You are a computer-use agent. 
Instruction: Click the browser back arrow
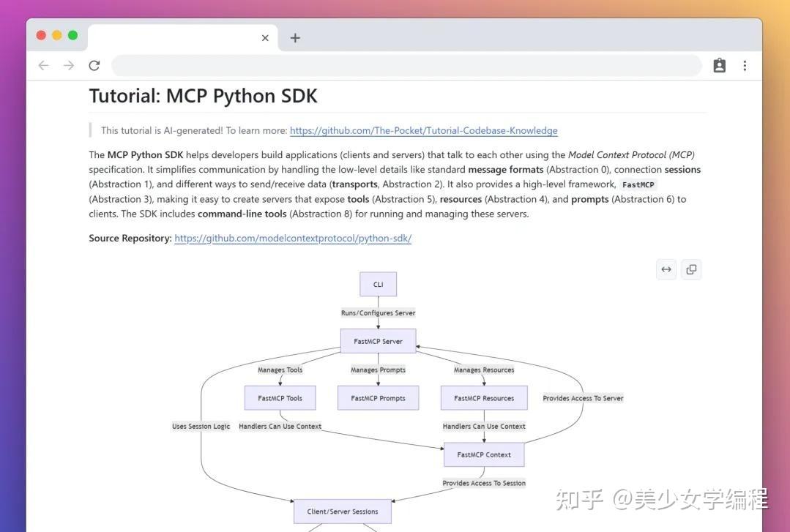point(43,65)
